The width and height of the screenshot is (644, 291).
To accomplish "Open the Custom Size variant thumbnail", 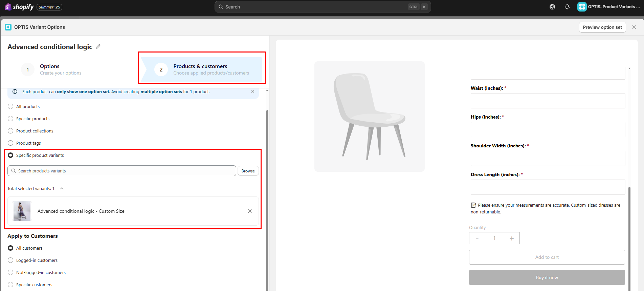I will pyautogui.click(x=22, y=211).
